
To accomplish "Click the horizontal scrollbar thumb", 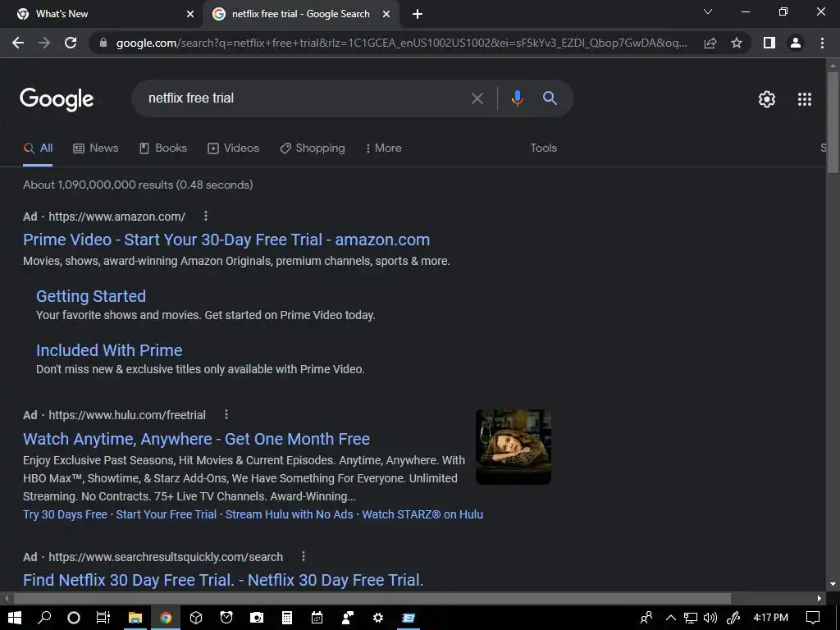I will [372, 598].
